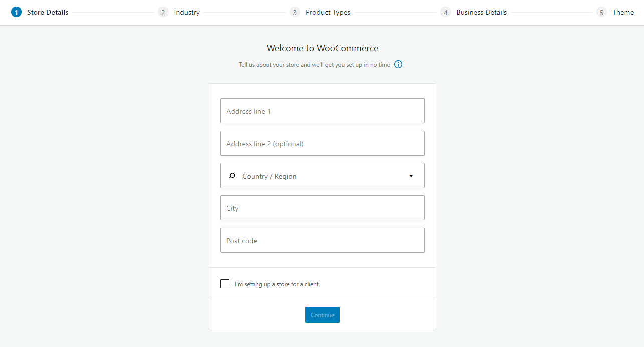Check the setting up store for client box

[x=225, y=284]
